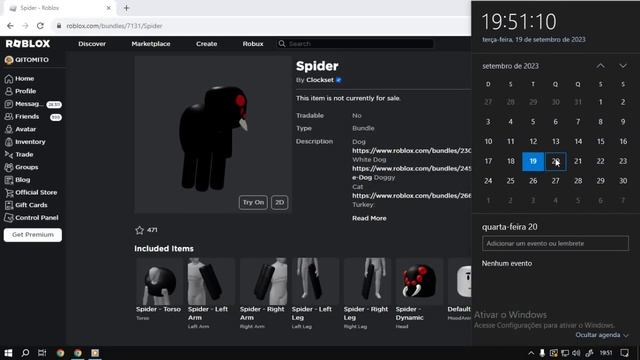
Task: Click the date text below the clock
Action: [x=534, y=40]
